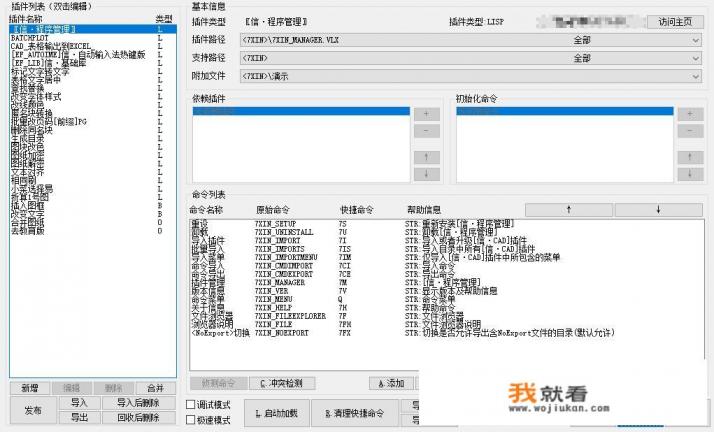The height and width of the screenshot is (432, 714).
Task: Select the 7XIN_IMPORT command row
Action: pyautogui.click(x=446, y=240)
